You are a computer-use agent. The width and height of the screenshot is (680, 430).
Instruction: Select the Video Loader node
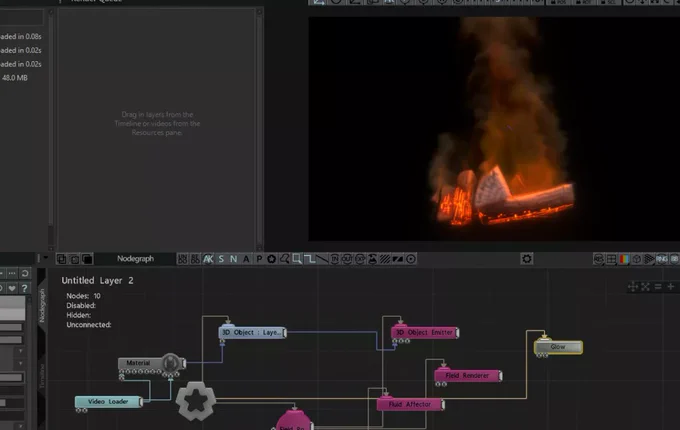(x=108, y=402)
